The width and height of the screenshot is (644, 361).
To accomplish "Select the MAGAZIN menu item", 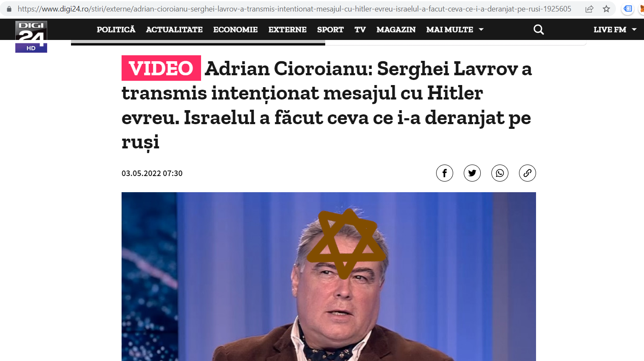I will (396, 29).
